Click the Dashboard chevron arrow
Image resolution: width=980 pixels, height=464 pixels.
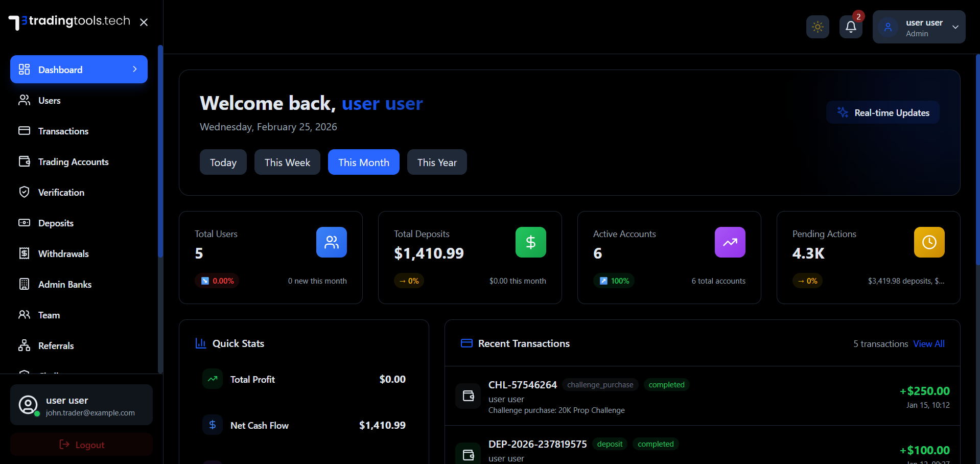tap(135, 69)
